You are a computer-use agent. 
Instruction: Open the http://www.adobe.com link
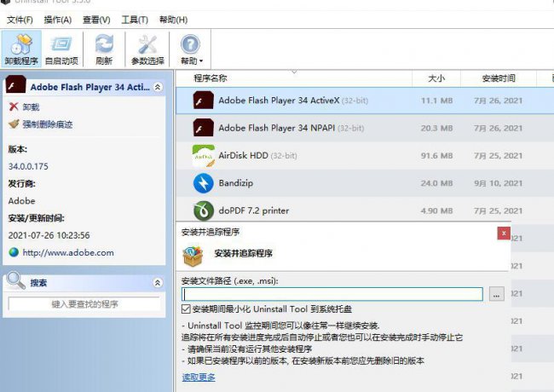tap(68, 252)
